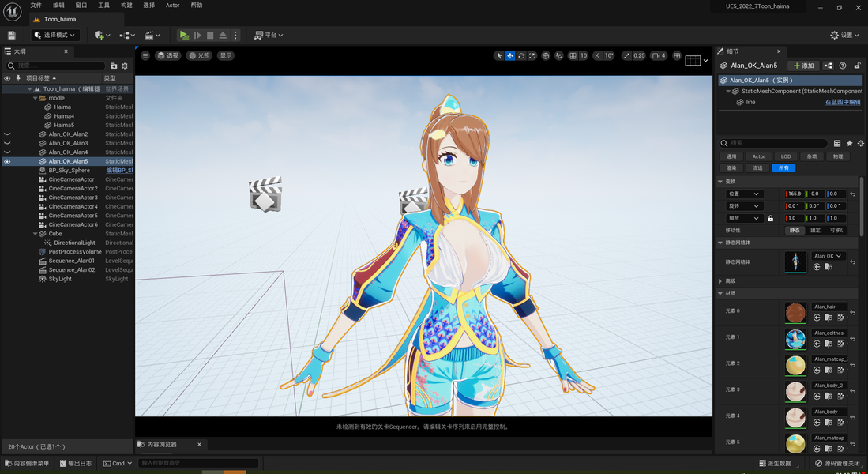Select PostProcessVolume in the outliner
The width and height of the screenshot is (868, 474).
coord(75,252)
